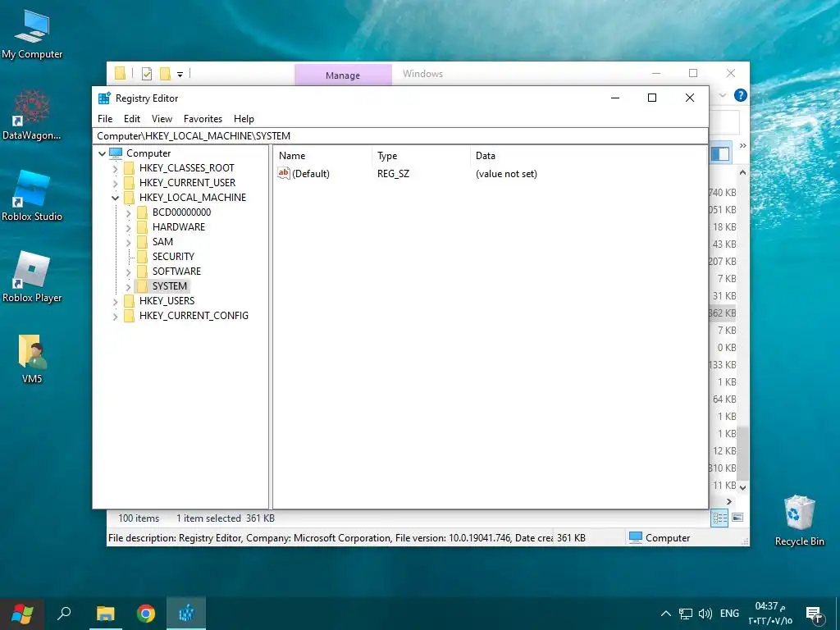
Task: Click the Explorer horizontal scroll right arrow
Action: coord(729,501)
